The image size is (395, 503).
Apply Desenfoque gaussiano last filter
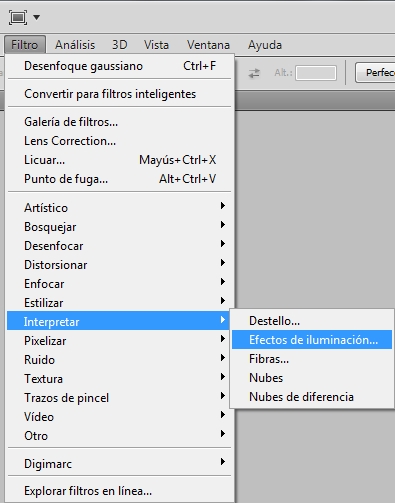pyautogui.click(x=119, y=66)
